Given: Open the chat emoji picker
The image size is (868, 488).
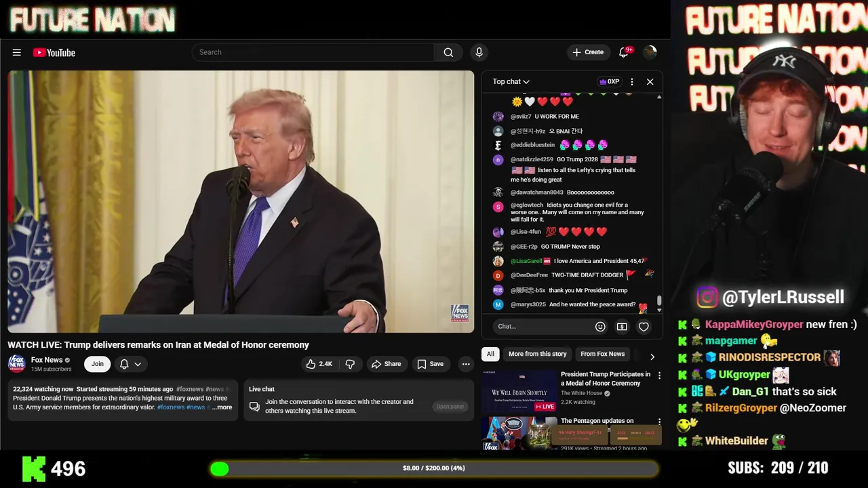Looking at the screenshot, I should tap(600, 327).
